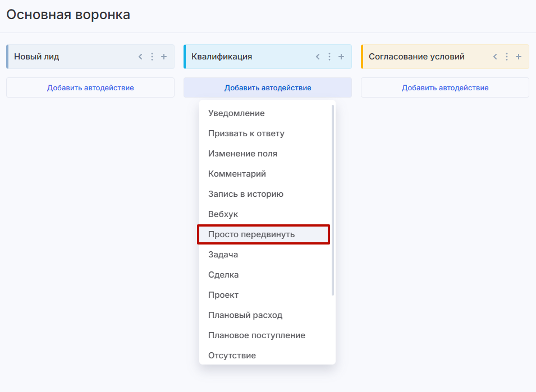The width and height of the screenshot is (536, 392).
Task: Select Просто передвинуть menu item
Action: pyautogui.click(x=251, y=234)
